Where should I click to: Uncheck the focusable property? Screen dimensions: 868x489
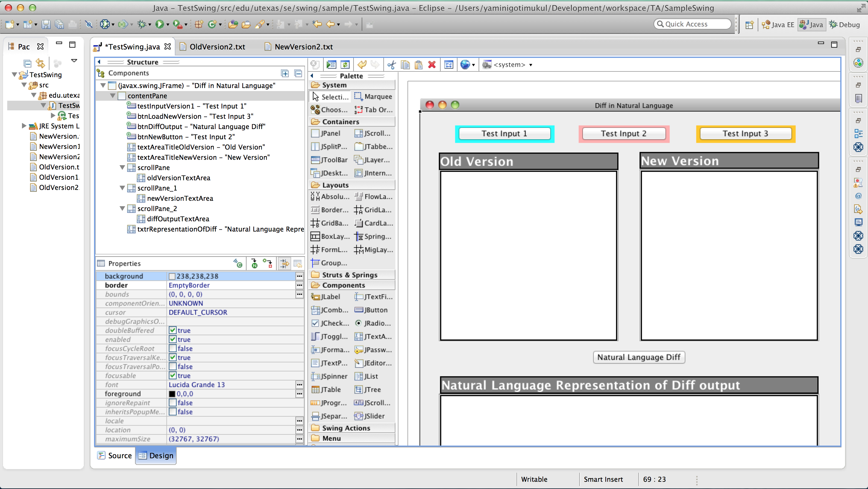(172, 375)
